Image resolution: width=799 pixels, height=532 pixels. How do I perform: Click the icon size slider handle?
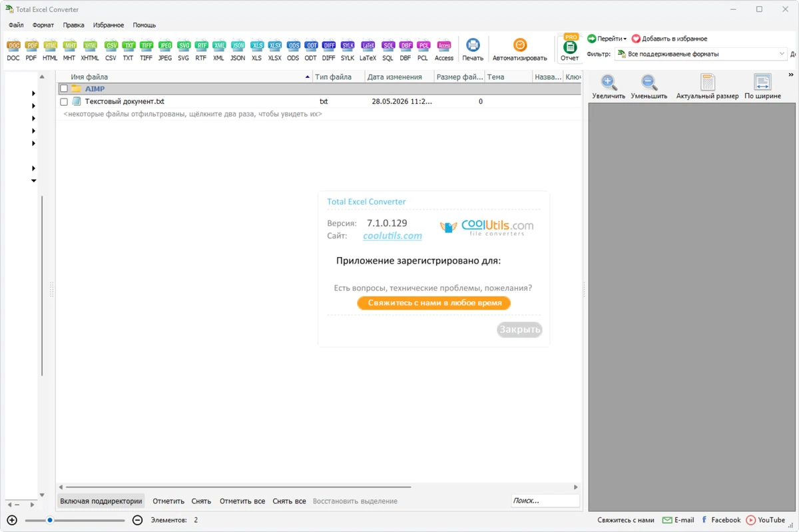click(x=50, y=520)
